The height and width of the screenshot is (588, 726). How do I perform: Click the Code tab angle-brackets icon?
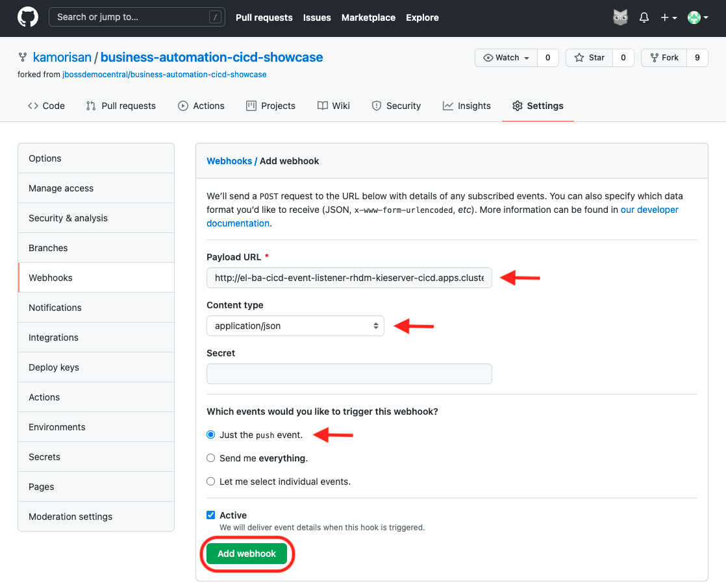click(33, 106)
